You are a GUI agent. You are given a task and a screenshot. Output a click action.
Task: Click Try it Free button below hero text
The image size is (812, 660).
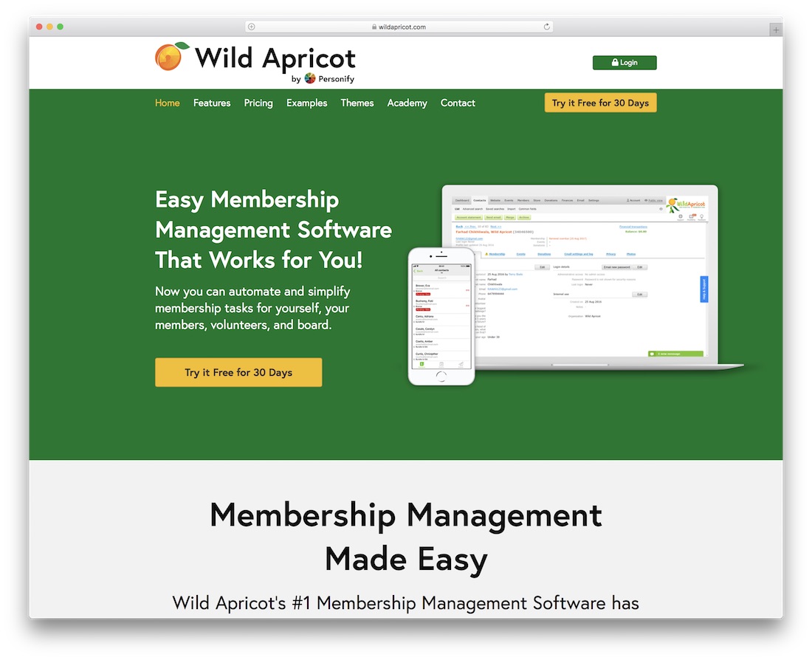pos(238,372)
